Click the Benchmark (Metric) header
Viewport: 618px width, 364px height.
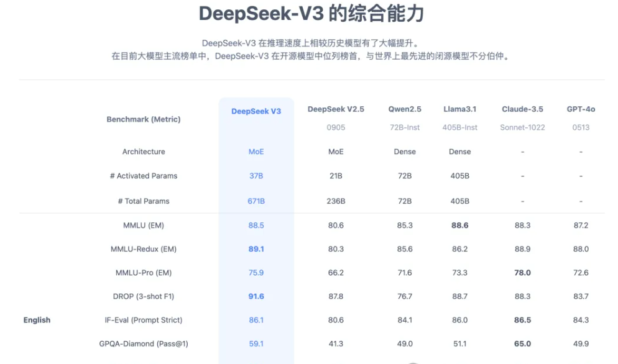click(x=144, y=119)
